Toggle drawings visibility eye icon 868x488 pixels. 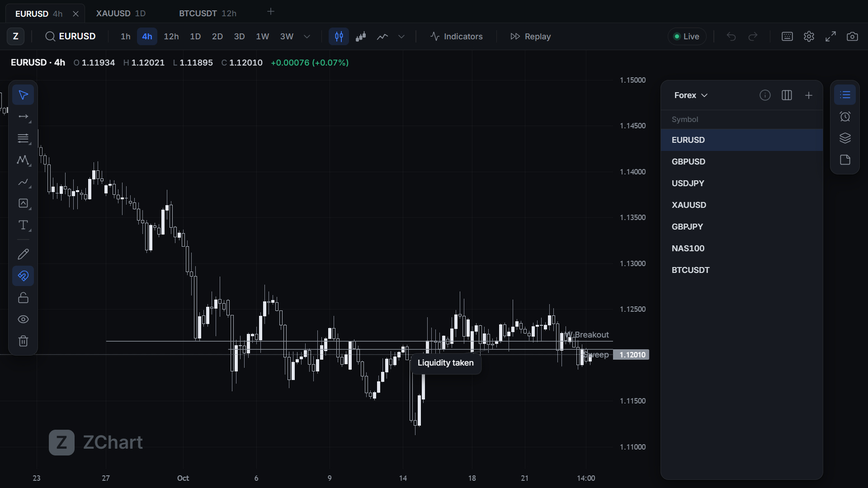23,319
